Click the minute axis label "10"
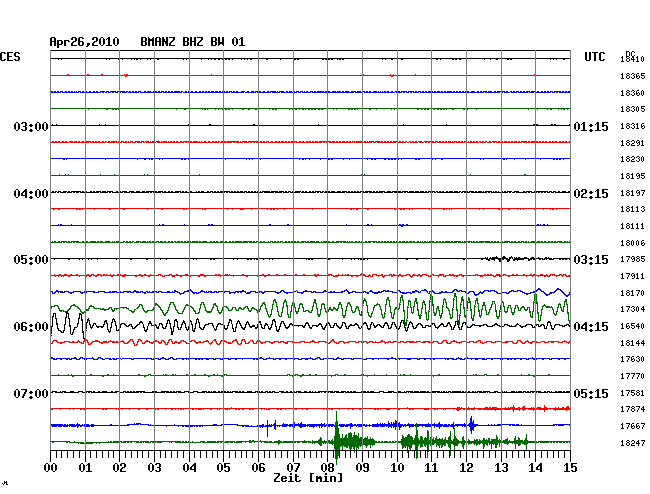650x494 pixels. [x=397, y=468]
